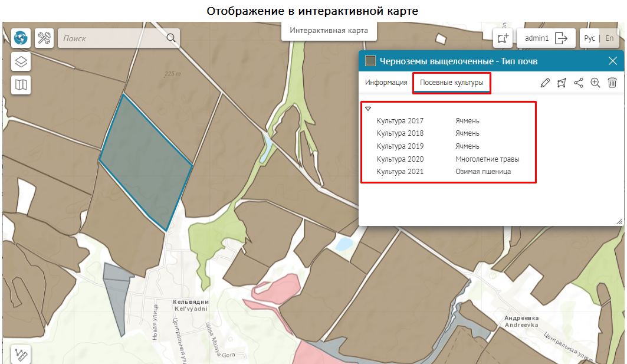Click the soil type color swatch in header
The width and height of the screenshot is (627, 364).
(x=370, y=61)
